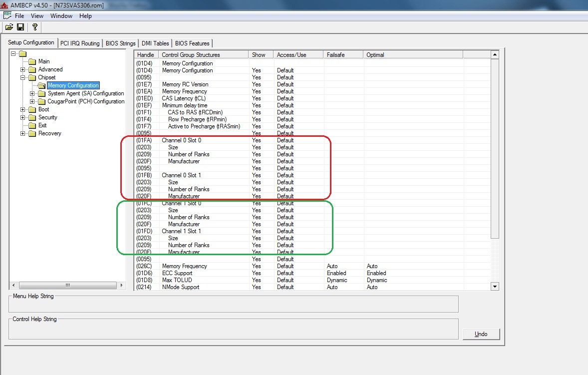Switch to the PCI IRQ Routing tab
Image resolution: width=588 pixels, height=375 pixels.
tap(80, 43)
